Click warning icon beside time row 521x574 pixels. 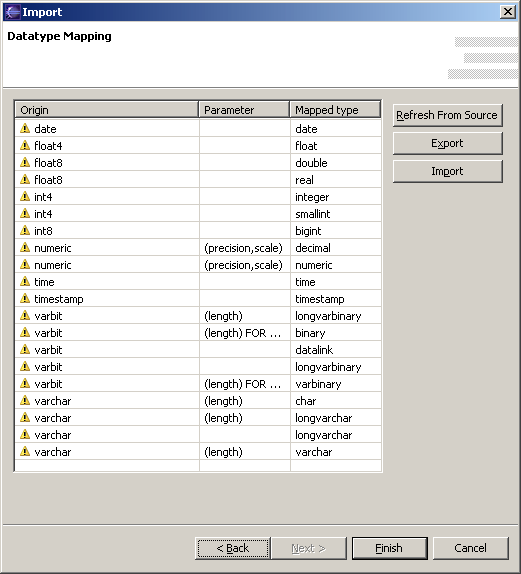pyautogui.click(x=25, y=282)
